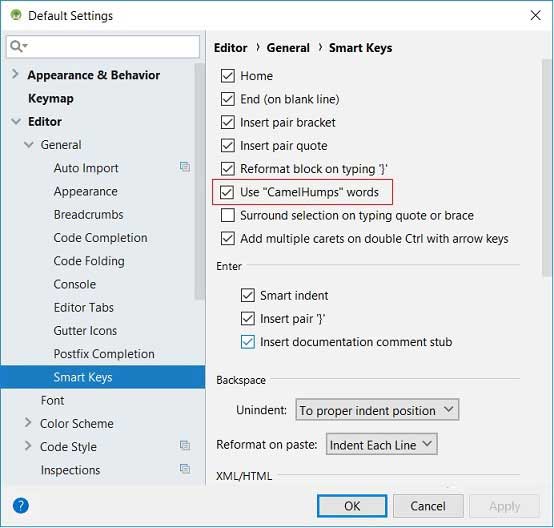Click the blue help question mark icon
The width and height of the screenshot is (554, 528).
click(21, 506)
